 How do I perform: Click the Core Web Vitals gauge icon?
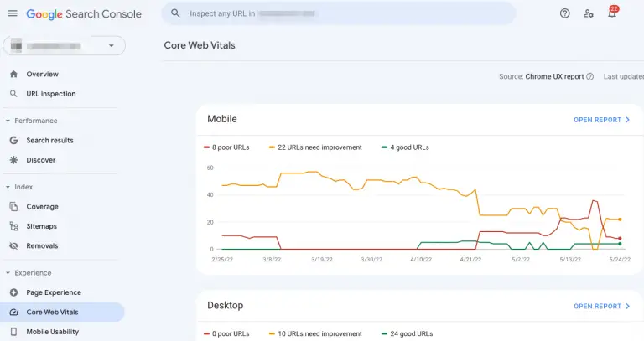[x=13, y=312]
